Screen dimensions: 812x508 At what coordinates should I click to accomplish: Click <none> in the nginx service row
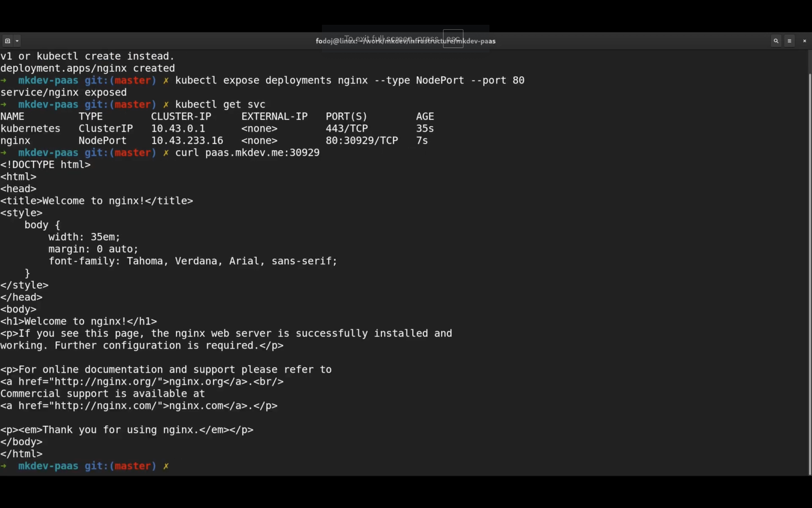click(260, 141)
